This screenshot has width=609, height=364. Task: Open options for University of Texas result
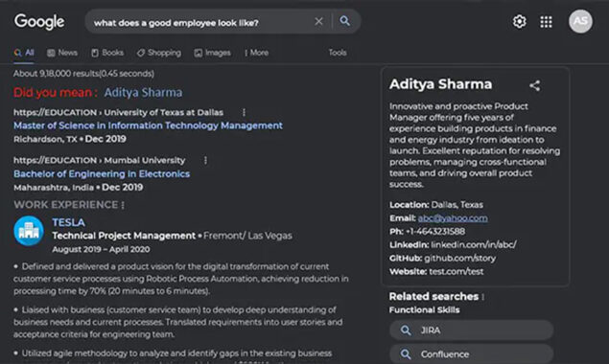coord(244,112)
